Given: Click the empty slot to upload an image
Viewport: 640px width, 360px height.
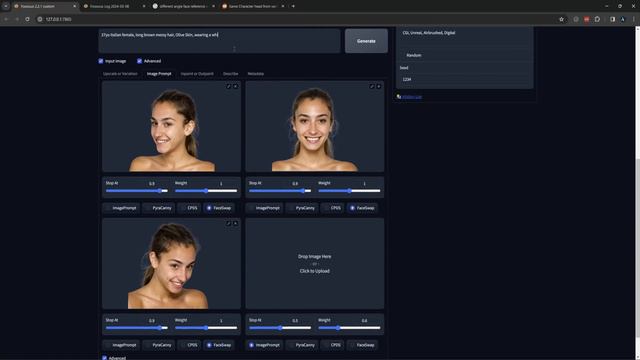Looking at the screenshot, I should (x=315, y=264).
